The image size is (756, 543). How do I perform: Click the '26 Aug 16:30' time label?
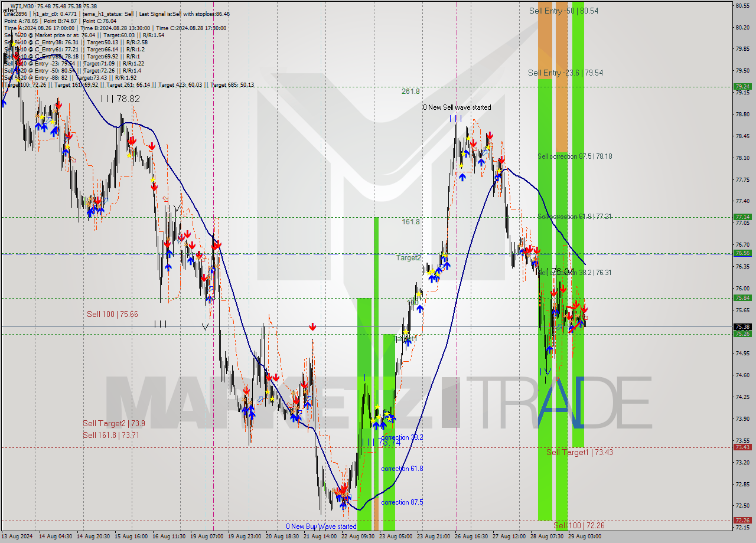(x=472, y=537)
